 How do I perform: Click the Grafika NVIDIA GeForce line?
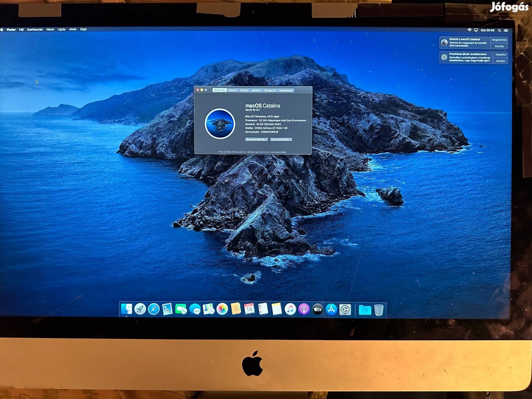point(266,128)
